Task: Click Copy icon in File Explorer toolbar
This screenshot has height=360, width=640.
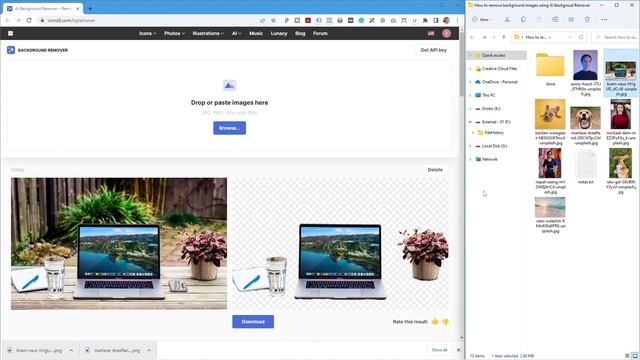Action: [x=523, y=19]
